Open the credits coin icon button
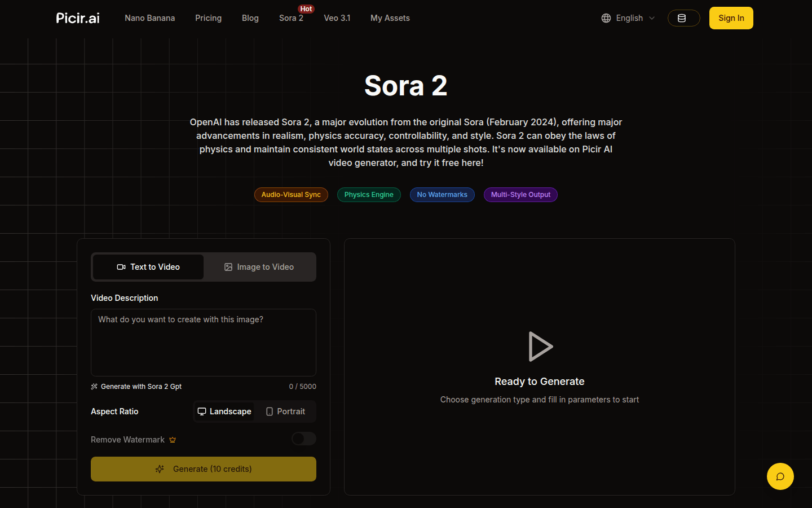Screen dimensions: 812x508 pyautogui.click(x=683, y=18)
